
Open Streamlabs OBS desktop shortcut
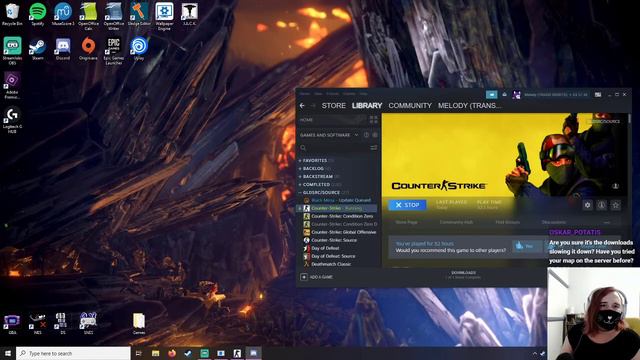12,51
